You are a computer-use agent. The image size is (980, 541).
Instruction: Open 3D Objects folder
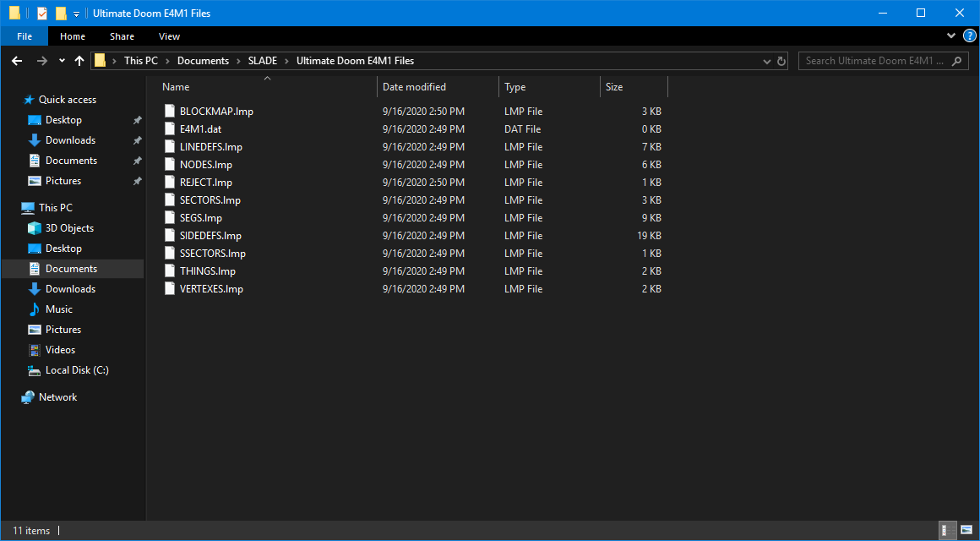68,228
